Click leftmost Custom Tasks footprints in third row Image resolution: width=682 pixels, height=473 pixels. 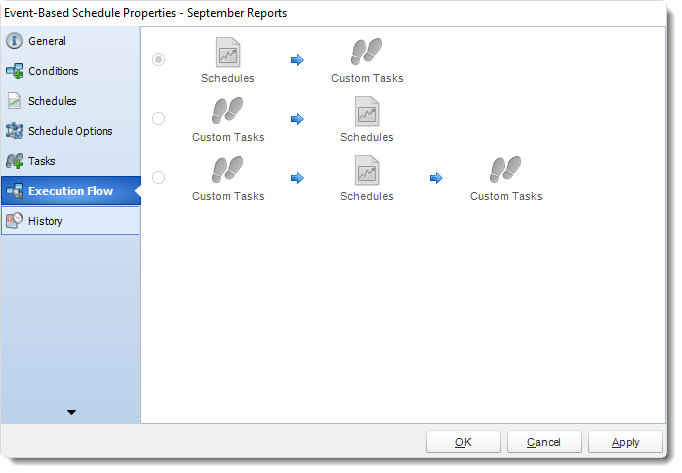227,170
